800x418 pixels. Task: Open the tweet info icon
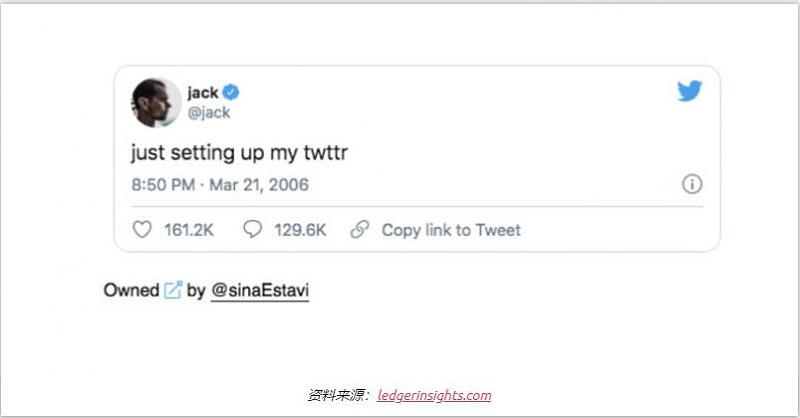692,184
